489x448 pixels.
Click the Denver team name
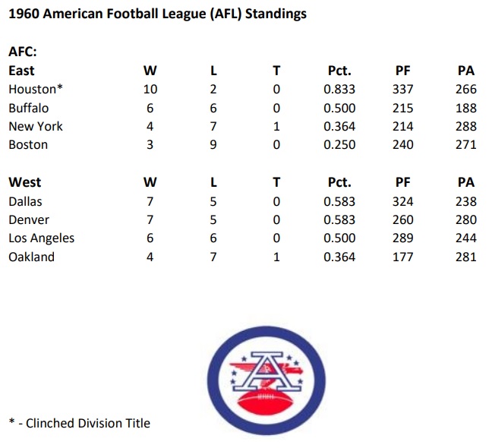click(29, 219)
